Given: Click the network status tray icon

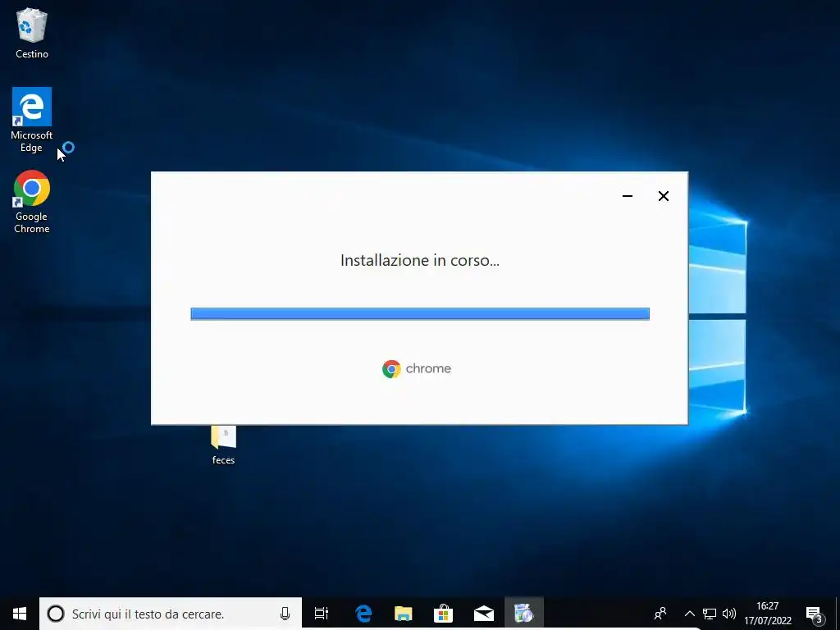Looking at the screenshot, I should tap(710, 614).
